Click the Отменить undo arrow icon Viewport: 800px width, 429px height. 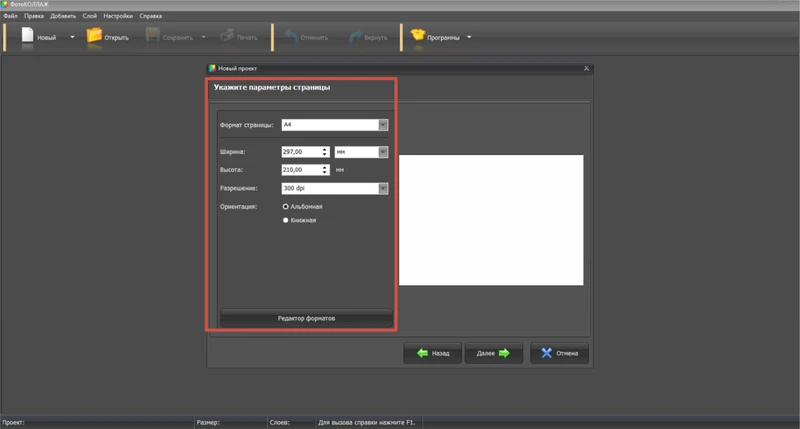291,36
